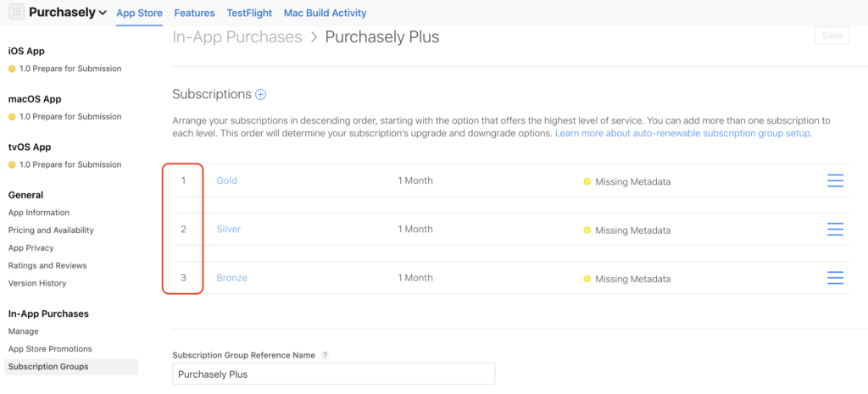Image resolution: width=868 pixels, height=394 pixels.
Task: Click the iOS App sidebar heading
Action: click(x=26, y=51)
